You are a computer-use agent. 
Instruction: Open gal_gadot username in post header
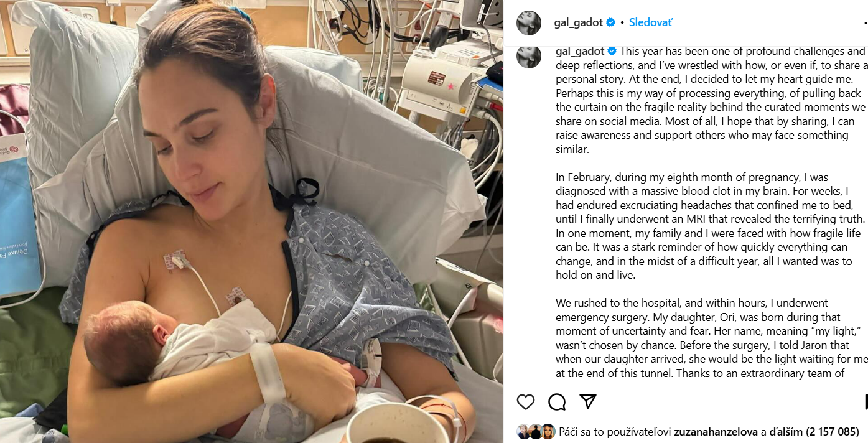click(579, 22)
